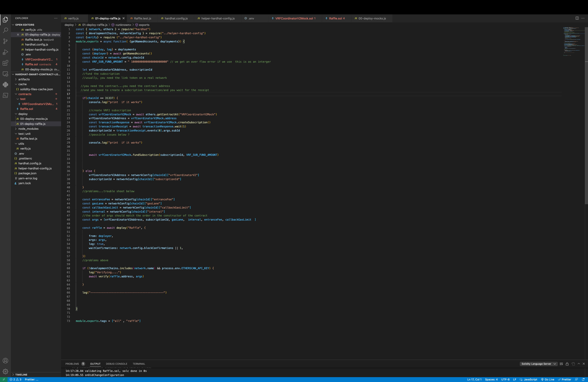Viewport: 588px width, 382px height.
Task: Split the editor to the right
Action: tap(577, 18)
